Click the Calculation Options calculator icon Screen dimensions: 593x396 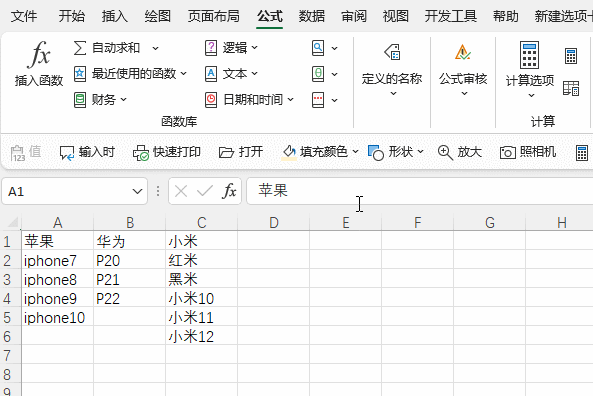pyautogui.click(x=529, y=55)
